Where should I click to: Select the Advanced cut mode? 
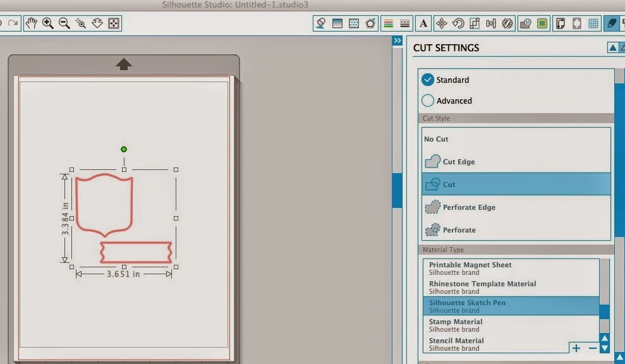point(428,100)
